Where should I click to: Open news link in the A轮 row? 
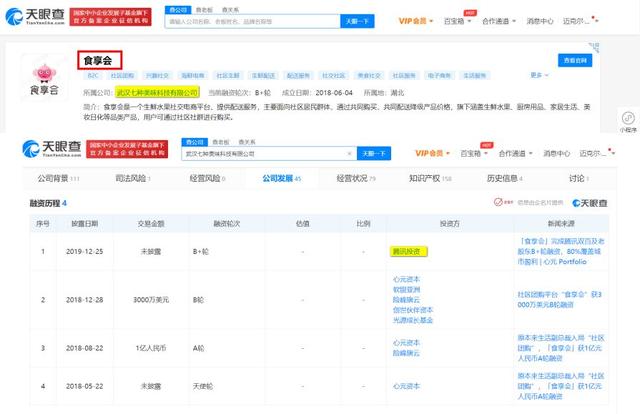point(561,348)
